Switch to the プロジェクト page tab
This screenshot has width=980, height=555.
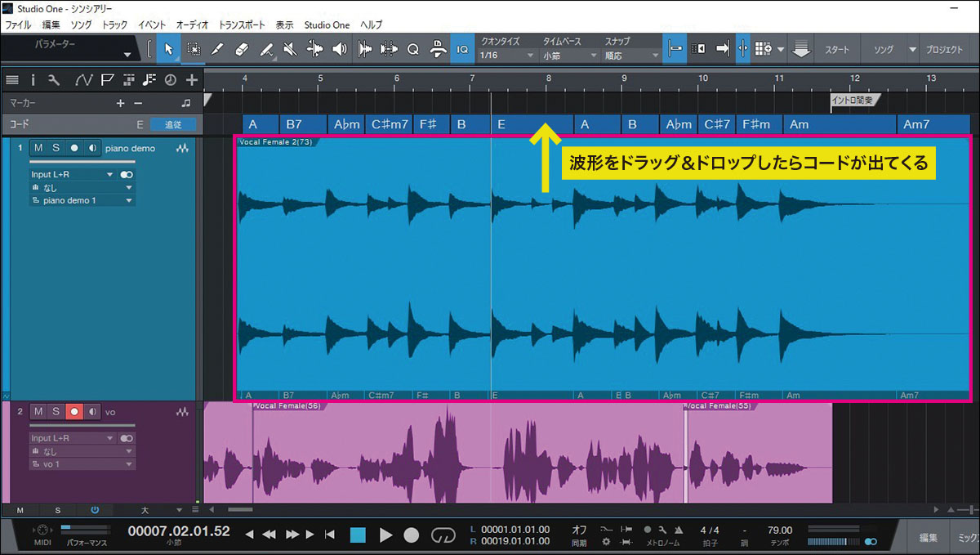945,49
